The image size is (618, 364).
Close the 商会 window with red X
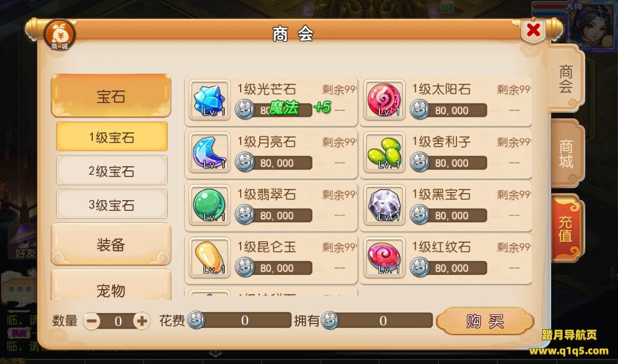click(x=534, y=30)
